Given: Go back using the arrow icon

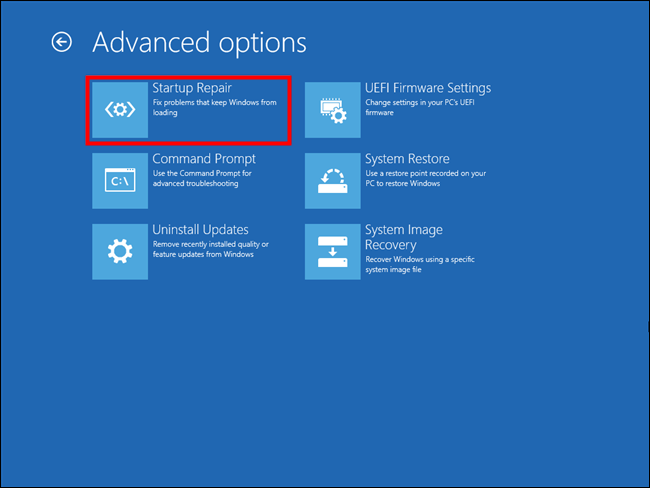Looking at the screenshot, I should coord(62,42).
